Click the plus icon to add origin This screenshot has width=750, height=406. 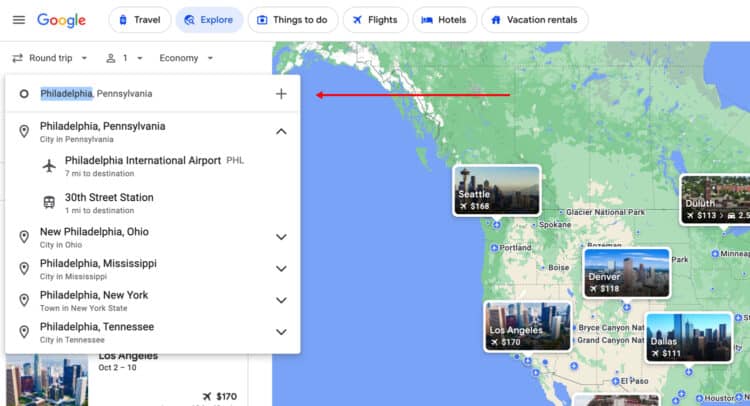pos(281,94)
